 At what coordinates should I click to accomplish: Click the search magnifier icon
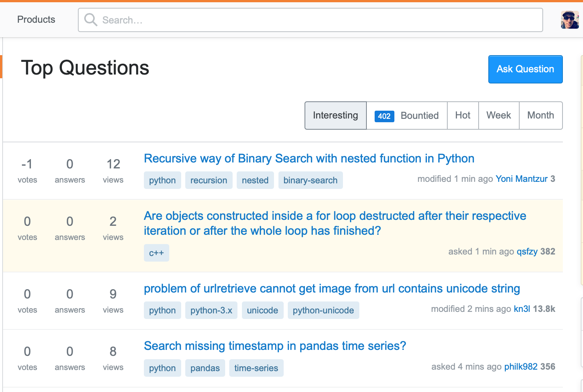pos(91,19)
